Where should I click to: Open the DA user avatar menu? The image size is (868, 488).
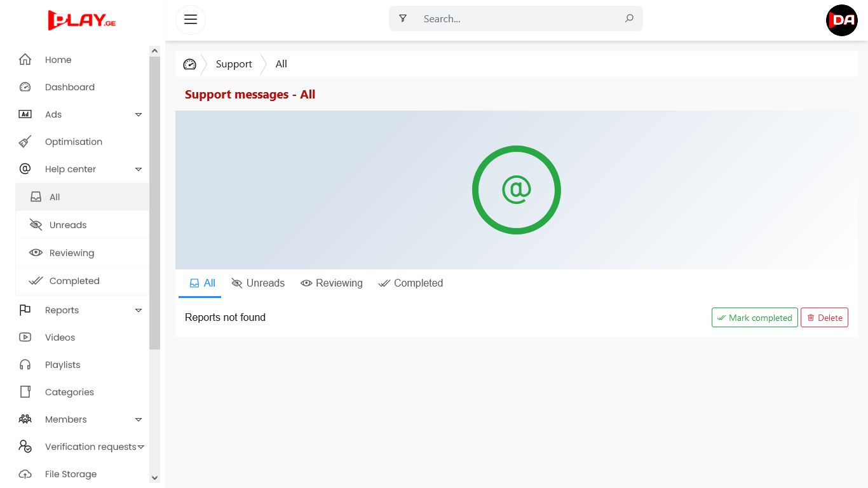tap(841, 20)
